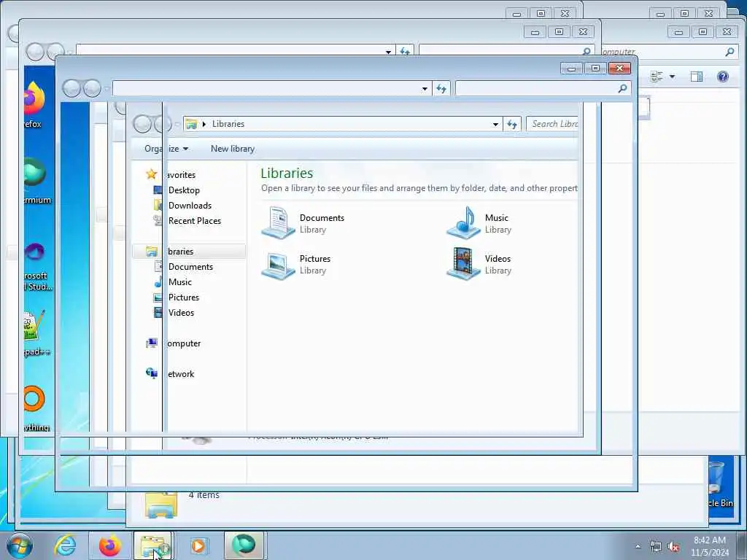Expand Libraries address bar history dropdown

(495, 124)
